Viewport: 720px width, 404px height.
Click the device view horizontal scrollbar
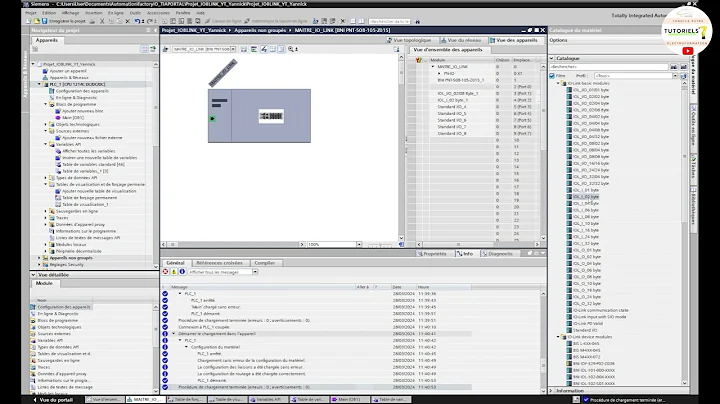click(234, 245)
